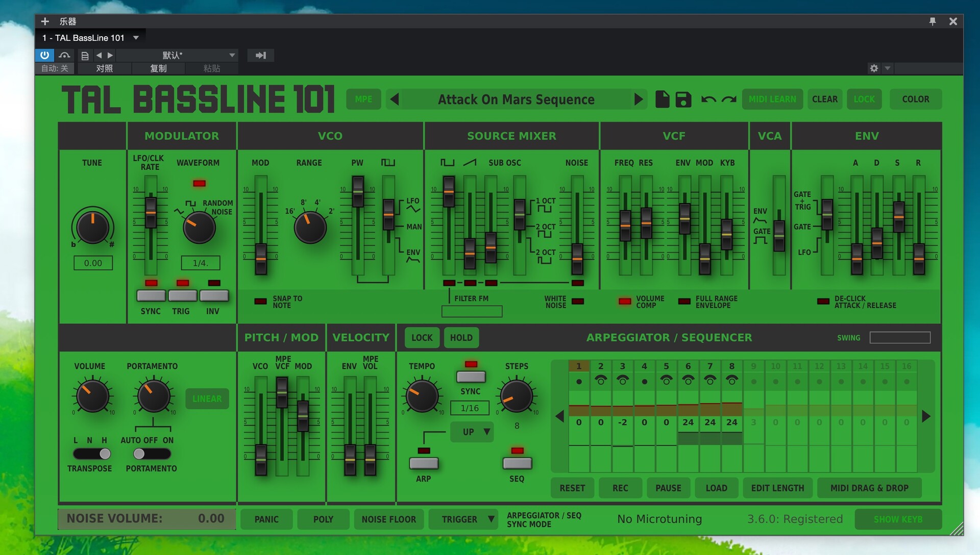Toggle the tempo SYNC button
This screenshot has height=555, width=980.
[471, 377]
